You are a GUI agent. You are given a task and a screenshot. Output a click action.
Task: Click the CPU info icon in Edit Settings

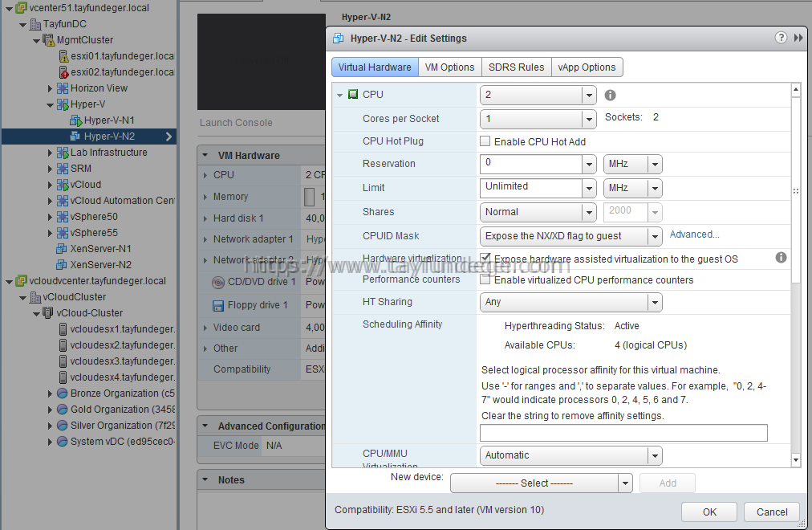point(611,95)
